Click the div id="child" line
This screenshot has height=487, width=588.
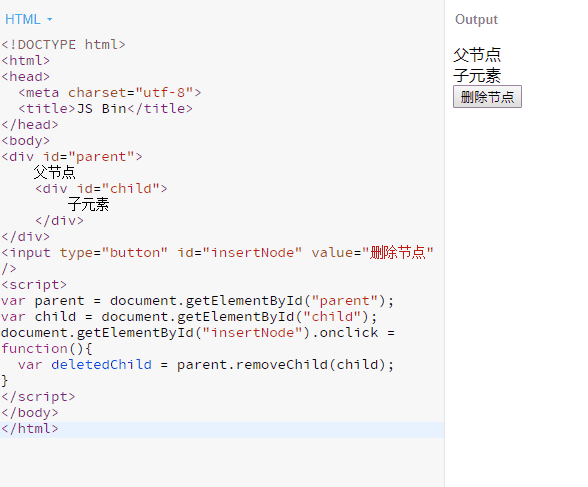[x=101, y=189]
